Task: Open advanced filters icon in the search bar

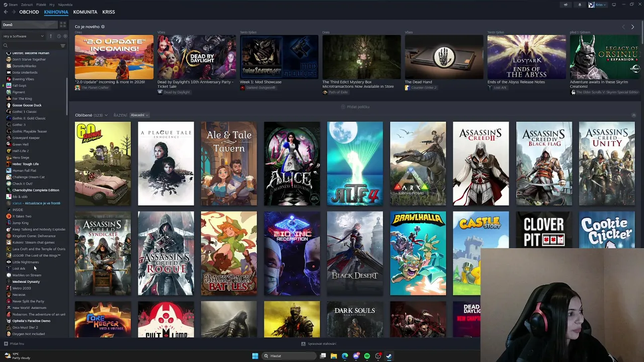Action: [63, 46]
